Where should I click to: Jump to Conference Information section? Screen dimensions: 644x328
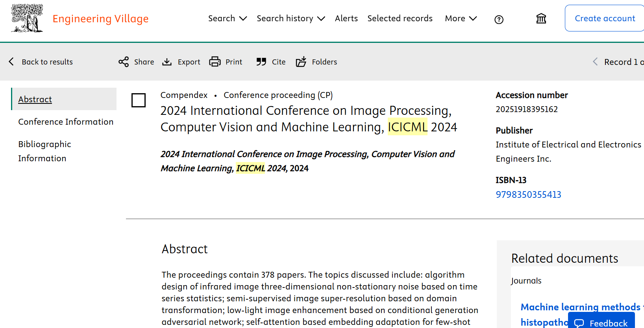click(x=66, y=122)
